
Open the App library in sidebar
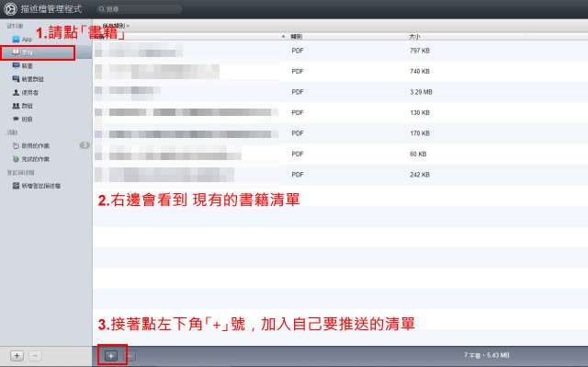(x=22, y=39)
